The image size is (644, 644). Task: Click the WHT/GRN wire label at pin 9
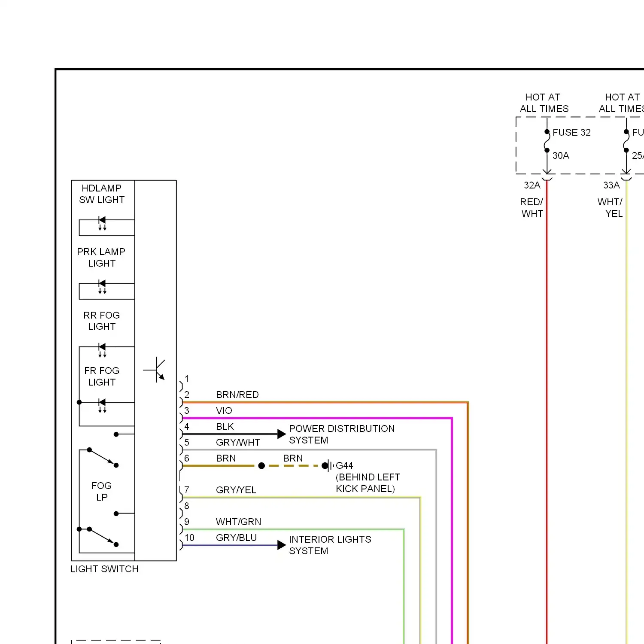coord(238,522)
